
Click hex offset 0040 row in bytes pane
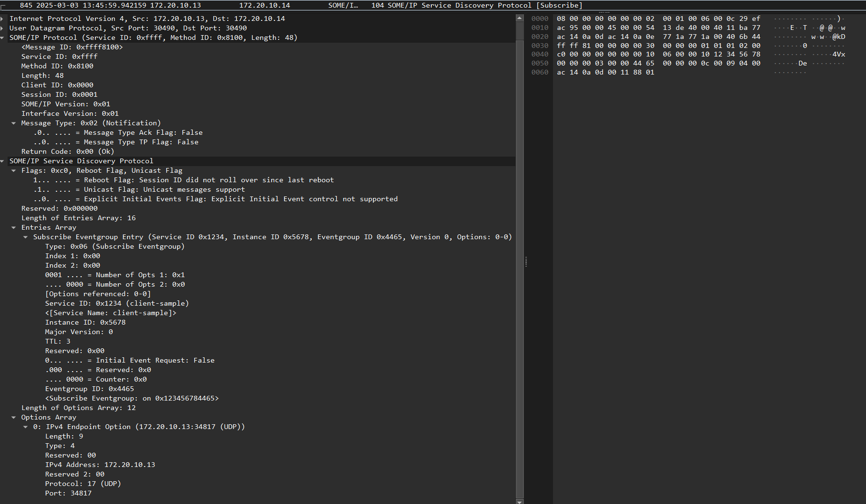[x=540, y=55]
